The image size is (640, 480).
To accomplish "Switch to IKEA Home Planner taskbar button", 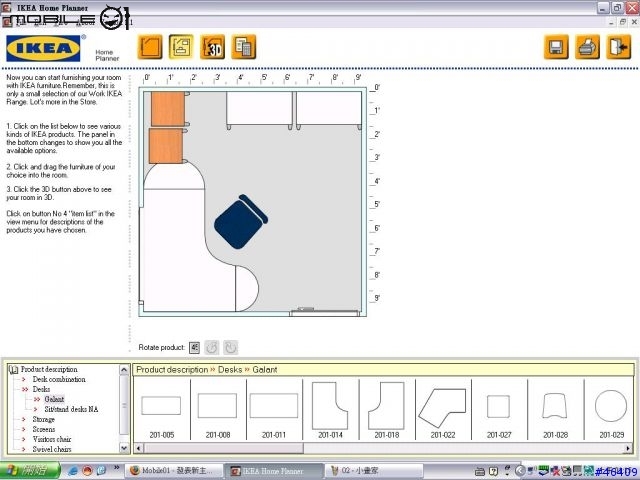I will click(274, 471).
